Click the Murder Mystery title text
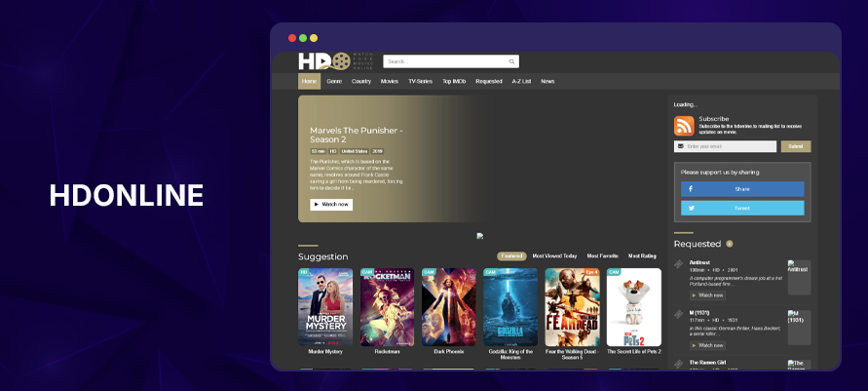 pos(325,352)
